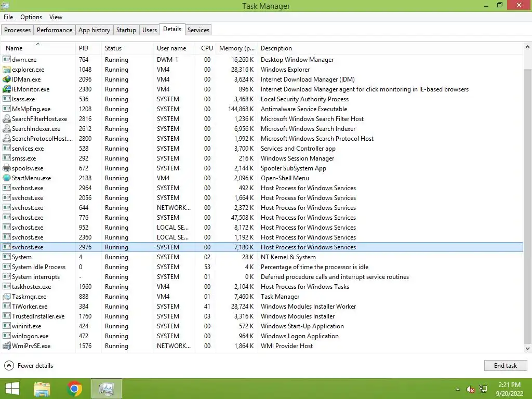Viewport: 532px width, 399px height.
Task: Sort by the Memory column header
Action: tap(236, 48)
